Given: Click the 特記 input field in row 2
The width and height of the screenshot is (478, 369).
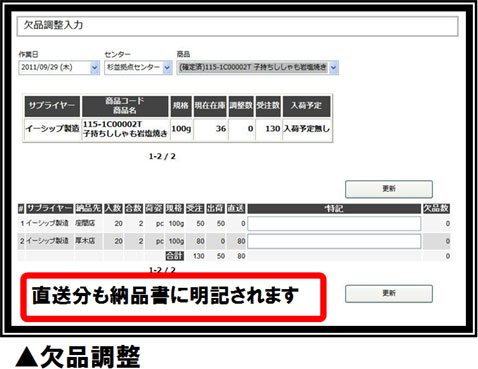Looking at the screenshot, I should 334,241.
